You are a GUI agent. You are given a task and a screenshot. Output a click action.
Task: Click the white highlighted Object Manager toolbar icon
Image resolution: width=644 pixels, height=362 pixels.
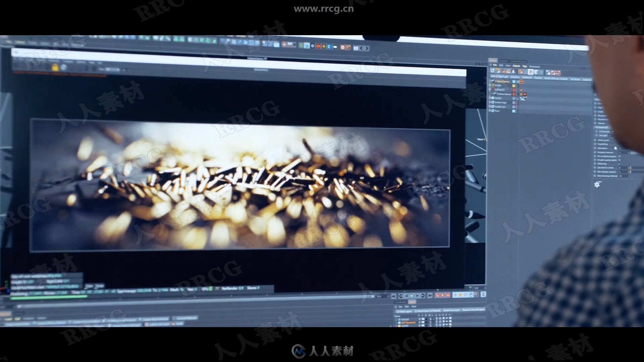pos(531,72)
